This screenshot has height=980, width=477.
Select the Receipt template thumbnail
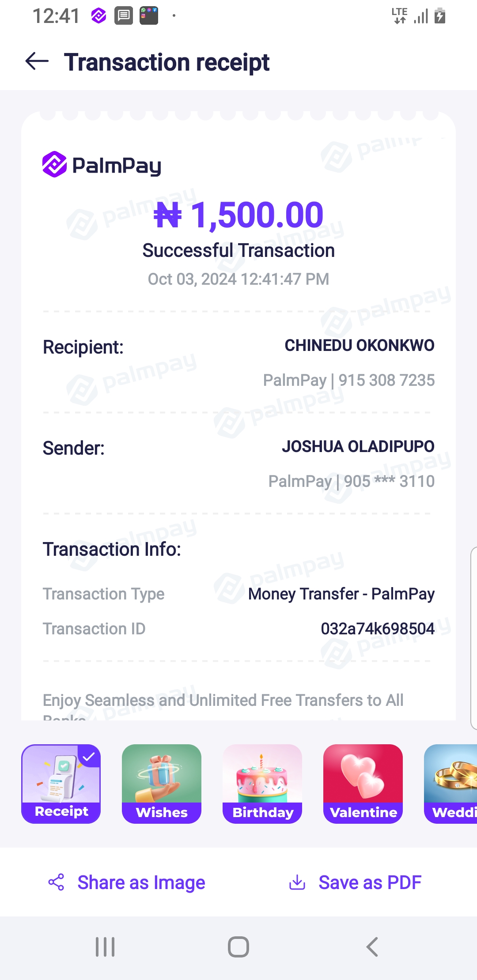[x=61, y=784]
